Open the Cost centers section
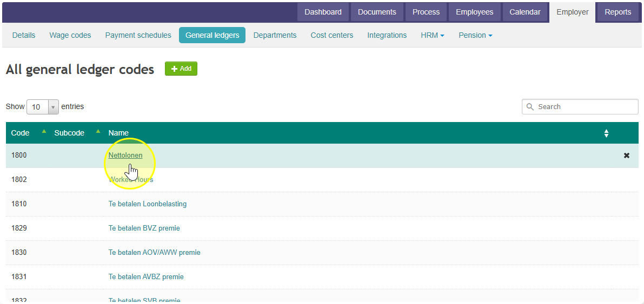This screenshot has width=644, height=304. point(332,35)
